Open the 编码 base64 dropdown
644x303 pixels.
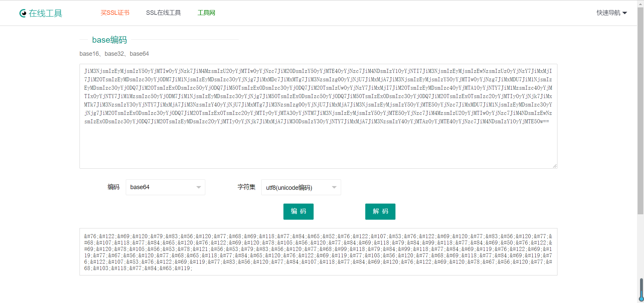click(165, 187)
